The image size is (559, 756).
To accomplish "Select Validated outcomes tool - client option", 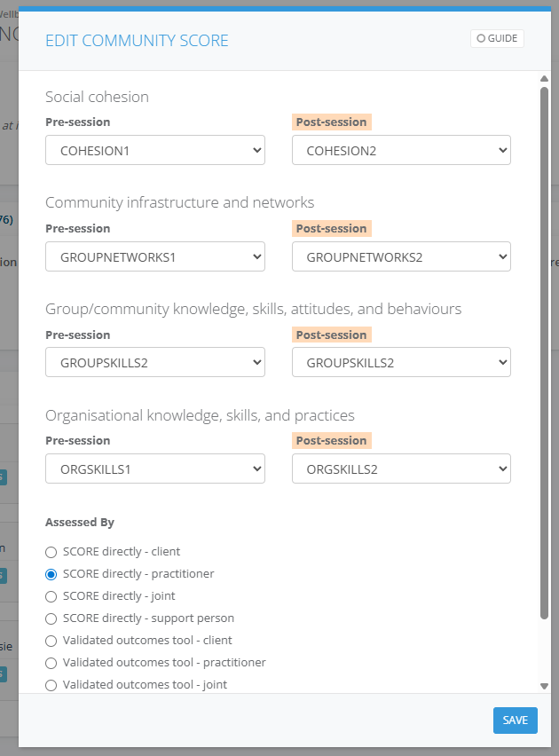I will [51, 641].
